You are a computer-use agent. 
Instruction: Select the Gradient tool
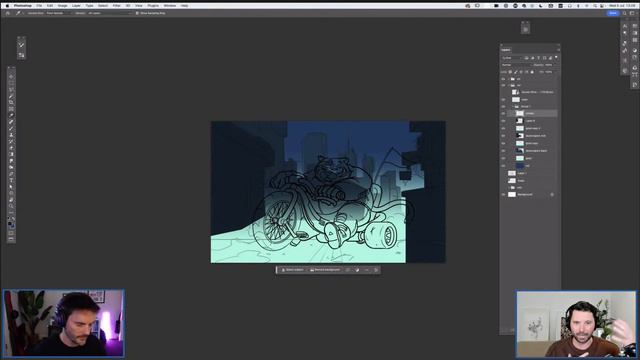pyautogui.click(x=11, y=154)
